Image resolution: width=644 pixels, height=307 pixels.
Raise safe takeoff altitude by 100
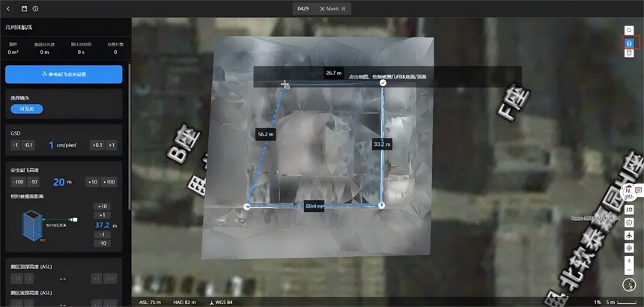pyautogui.click(x=109, y=182)
